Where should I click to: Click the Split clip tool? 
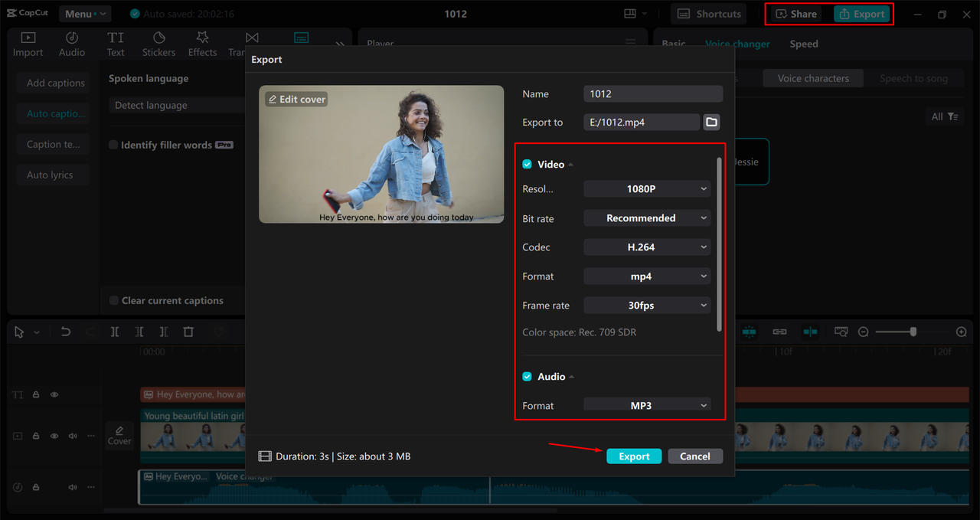click(114, 332)
